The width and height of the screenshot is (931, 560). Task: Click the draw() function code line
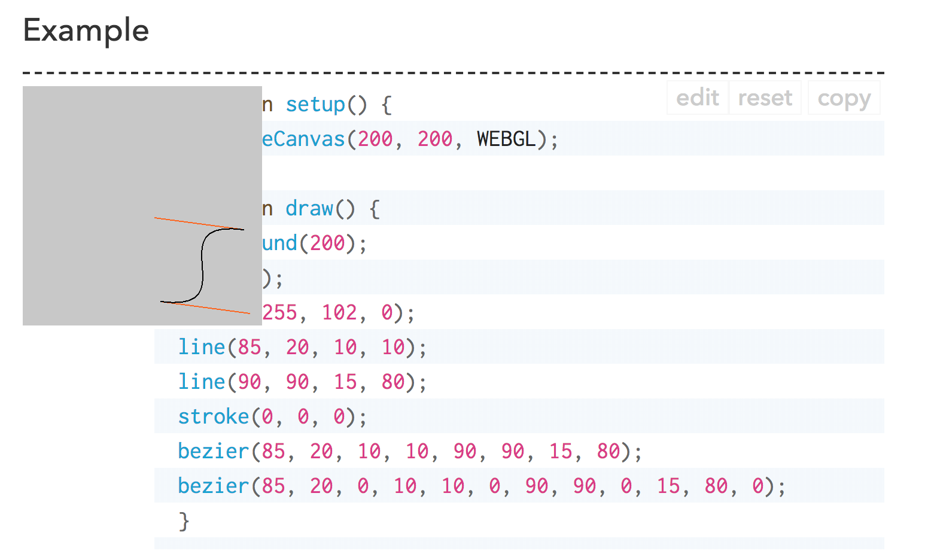pyautogui.click(x=321, y=209)
